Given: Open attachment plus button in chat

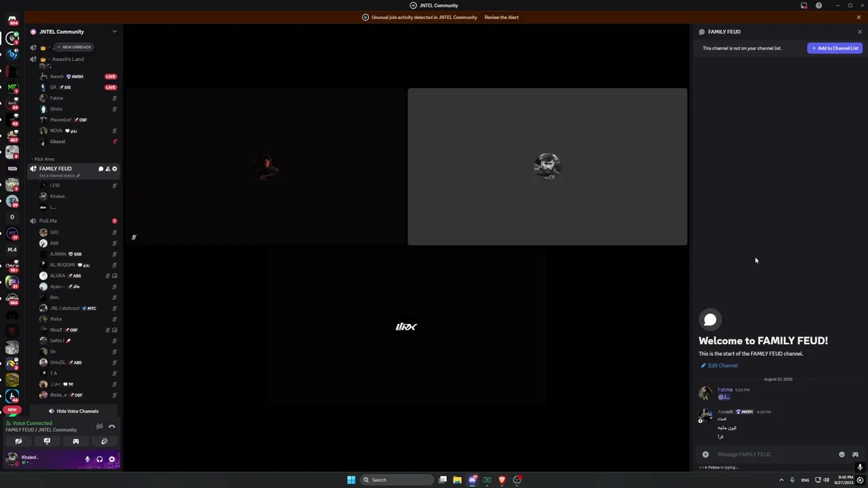Looking at the screenshot, I should [x=705, y=455].
